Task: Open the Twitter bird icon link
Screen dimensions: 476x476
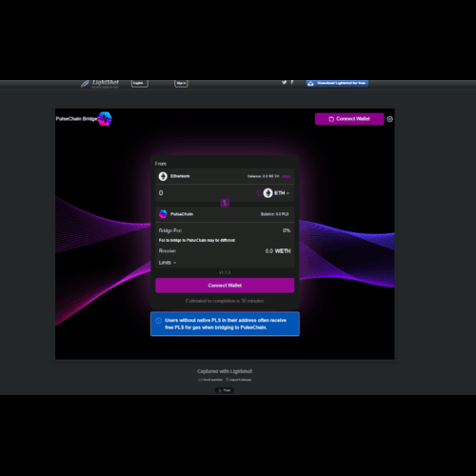Action: [x=284, y=83]
